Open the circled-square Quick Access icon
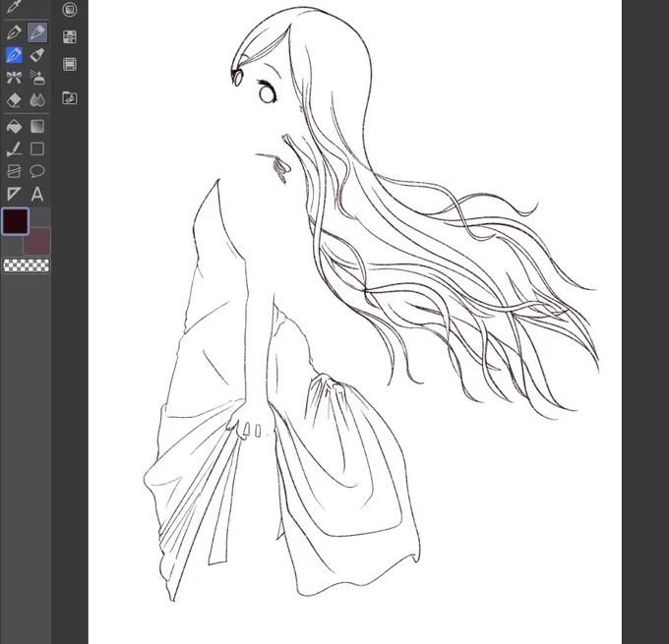 (70, 10)
